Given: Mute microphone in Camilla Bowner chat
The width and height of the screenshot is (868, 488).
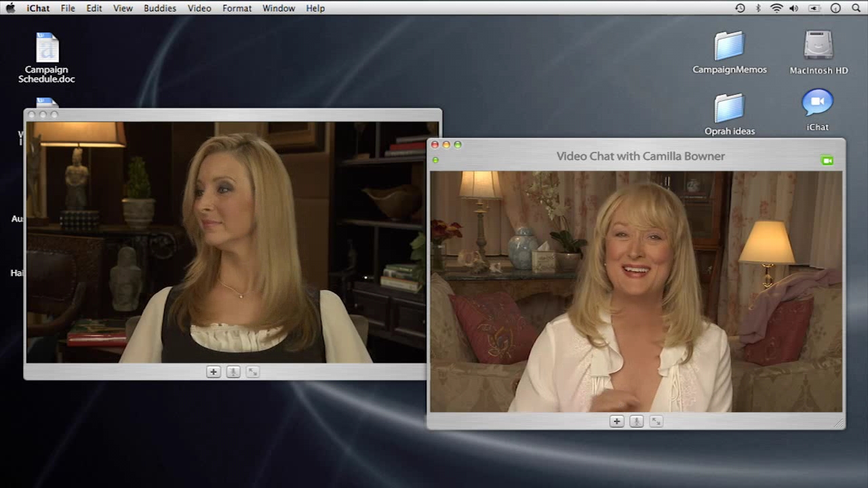Looking at the screenshot, I should click(636, 422).
